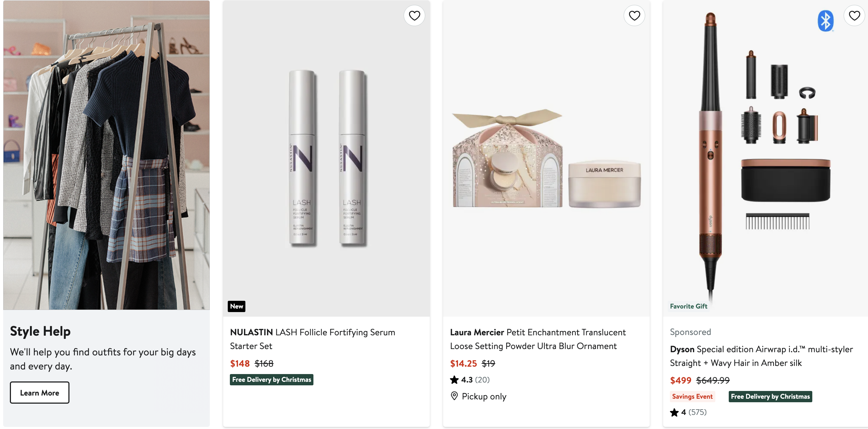Viewport: 868px width, 429px height.
Task: Click the Learn More button
Action: 39,392
